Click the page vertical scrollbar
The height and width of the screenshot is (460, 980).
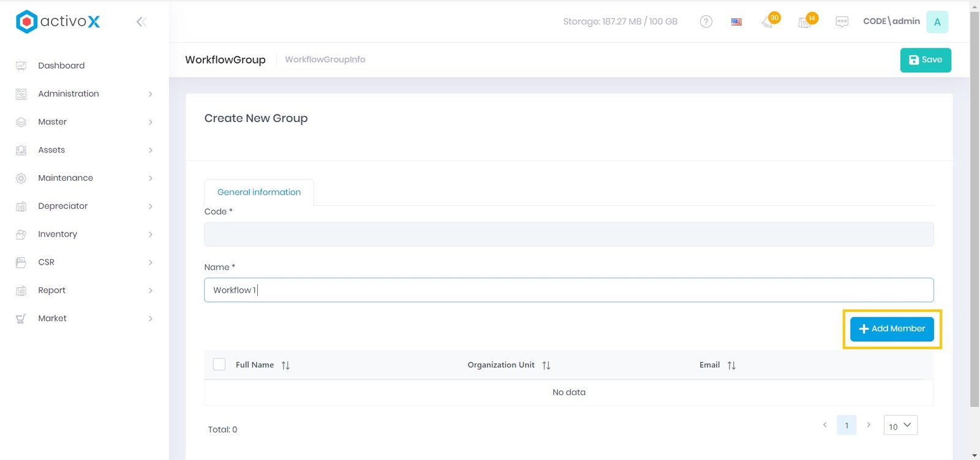click(974, 208)
